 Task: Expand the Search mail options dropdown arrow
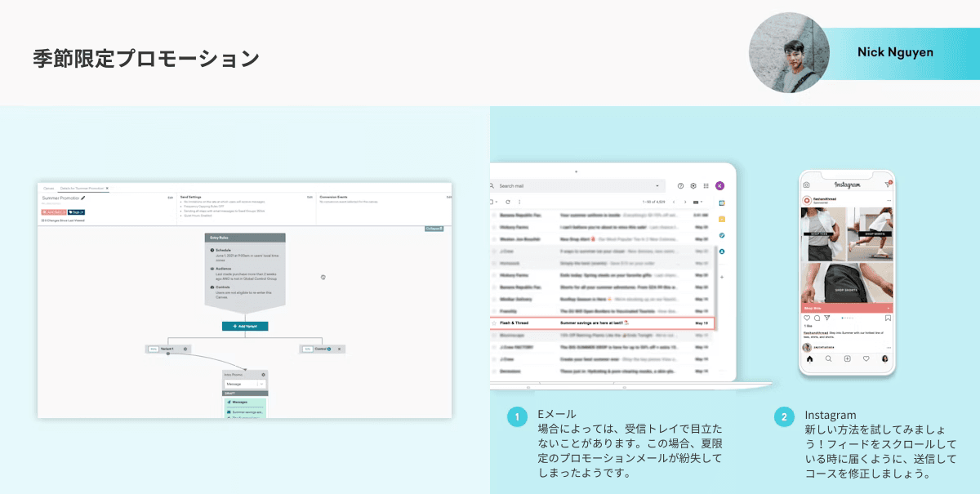tap(657, 186)
